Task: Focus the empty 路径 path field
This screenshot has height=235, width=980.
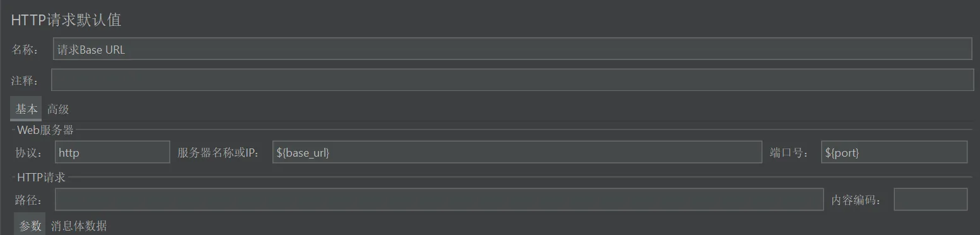Action: click(x=439, y=200)
